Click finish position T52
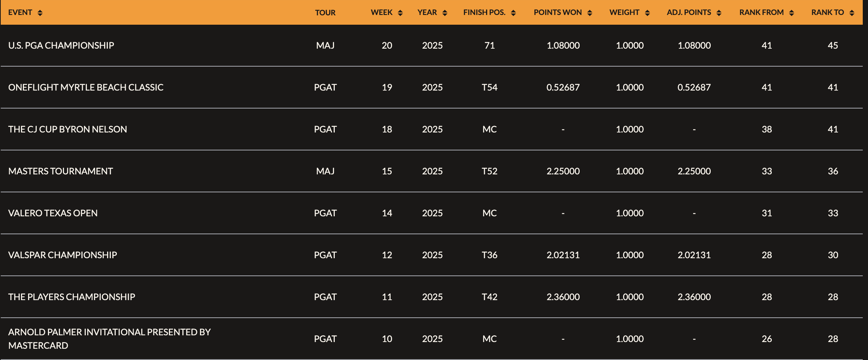The width and height of the screenshot is (868, 360). (489, 171)
